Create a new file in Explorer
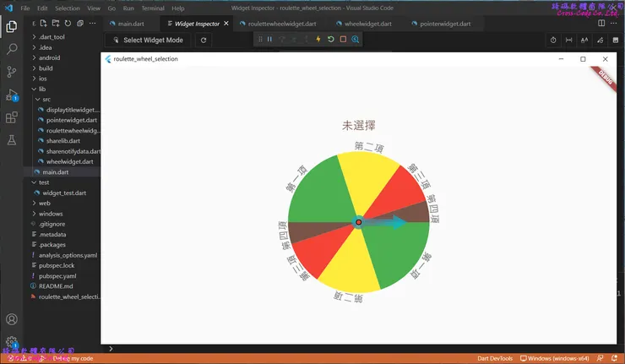Image resolution: width=625 pixels, height=364 pixels. coord(43,24)
